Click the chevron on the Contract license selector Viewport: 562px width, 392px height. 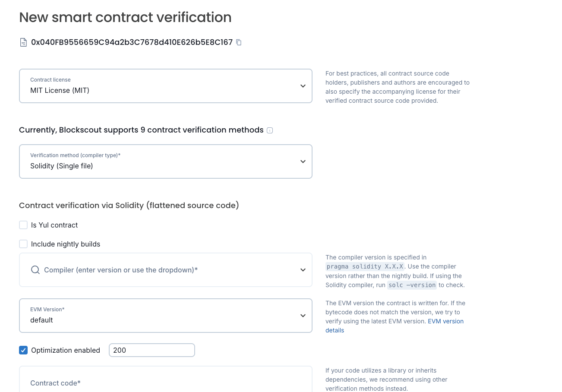pyautogui.click(x=303, y=86)
